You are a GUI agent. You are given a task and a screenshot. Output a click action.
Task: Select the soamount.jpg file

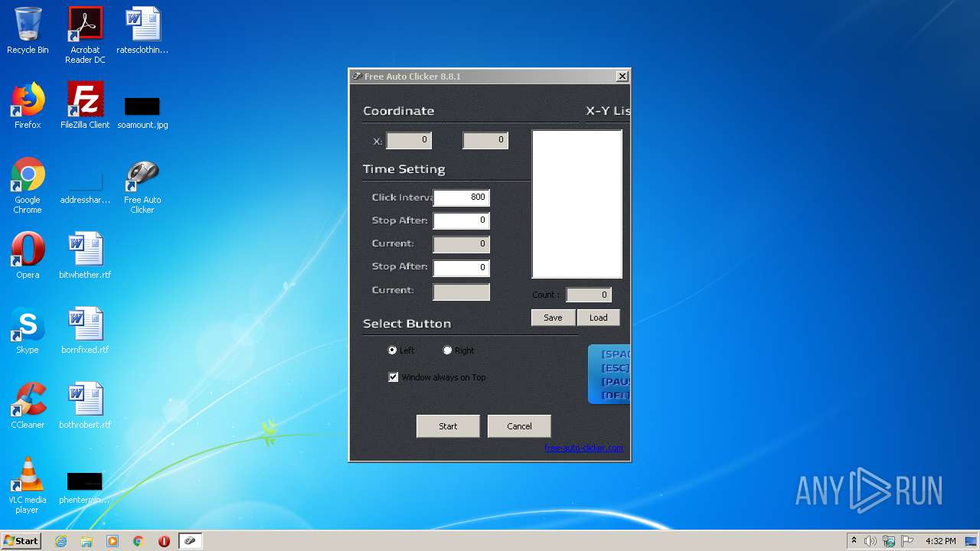[x=142, y=112]
